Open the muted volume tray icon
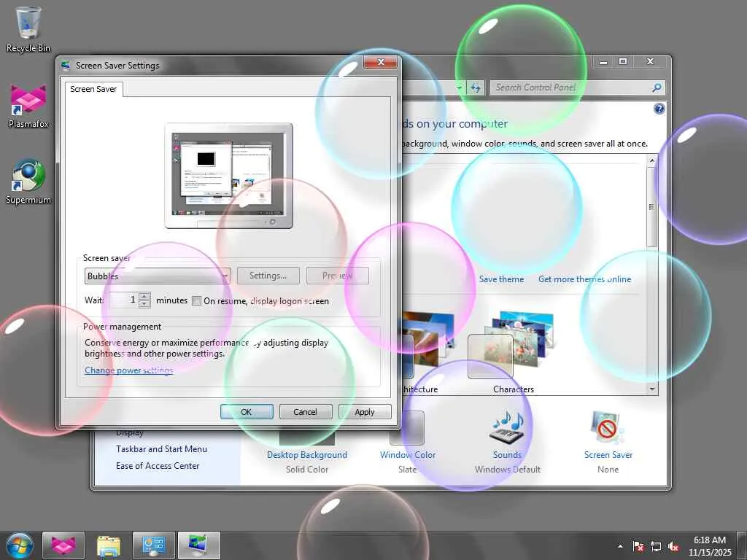 point(673,546)
